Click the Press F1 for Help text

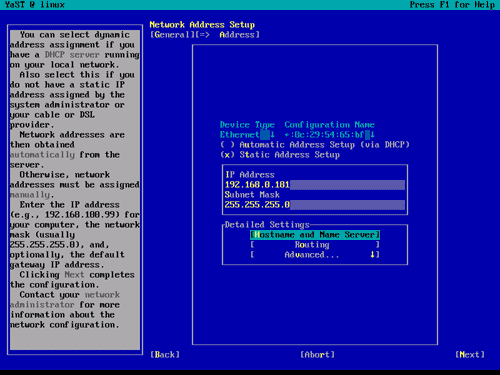[x=452, y=5]
